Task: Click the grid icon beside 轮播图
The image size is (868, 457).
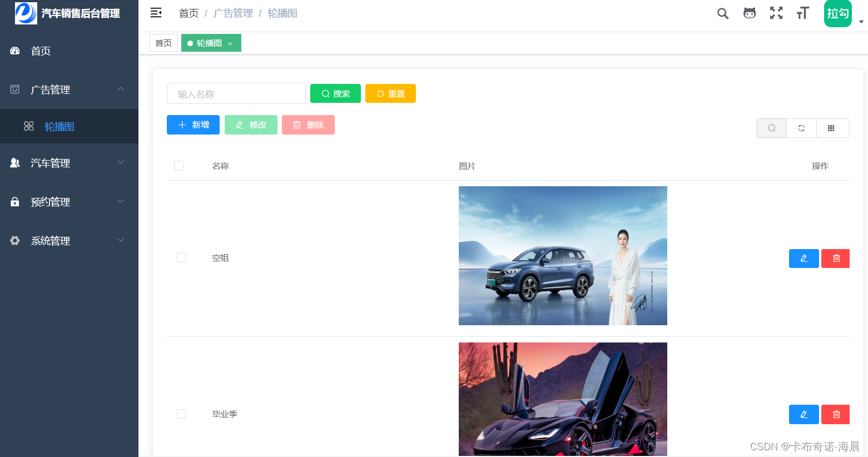Action: tap(29, 126)
